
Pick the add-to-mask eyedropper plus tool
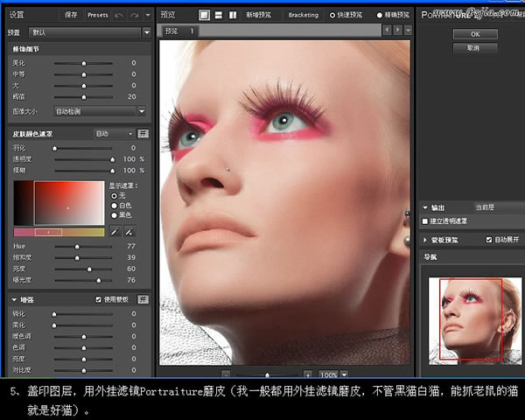point(129,231)
